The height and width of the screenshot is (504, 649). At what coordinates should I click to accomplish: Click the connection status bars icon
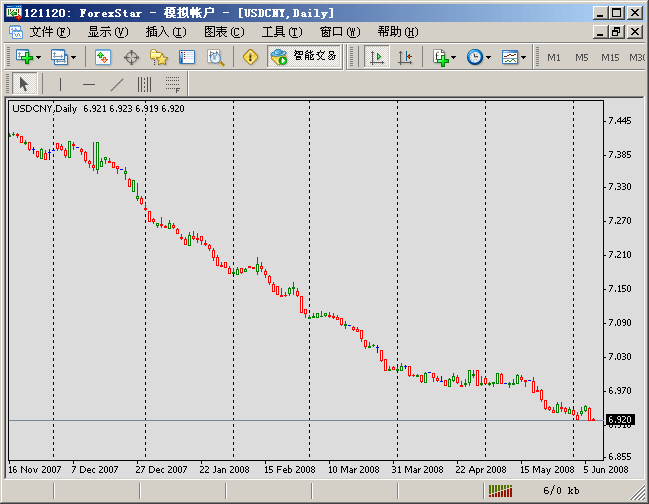coord(500,491)
